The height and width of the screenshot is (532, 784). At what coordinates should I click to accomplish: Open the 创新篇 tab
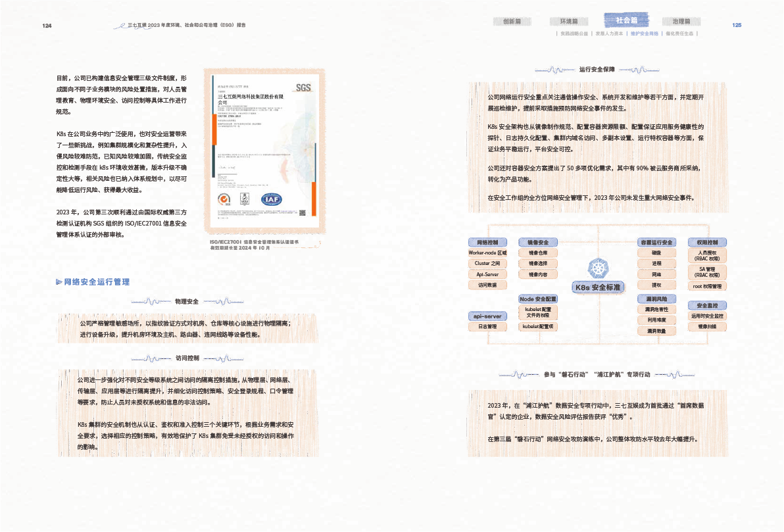click(512, 21)
